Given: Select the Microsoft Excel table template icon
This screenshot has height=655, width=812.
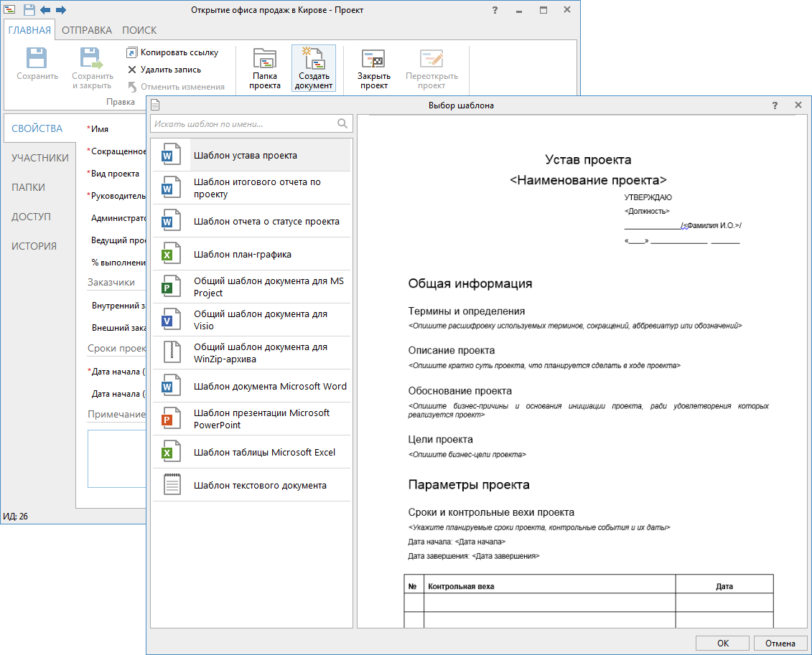Looking at the screenshot, I should [172, 452].
